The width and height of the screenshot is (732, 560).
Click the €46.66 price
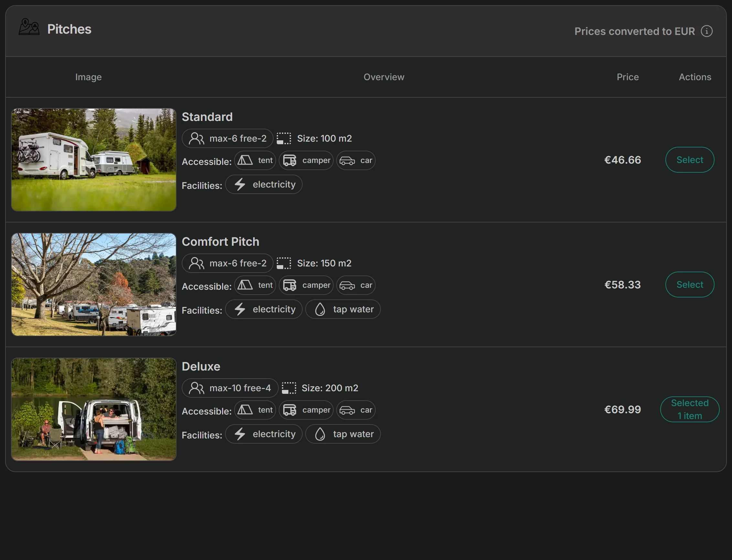622,160
